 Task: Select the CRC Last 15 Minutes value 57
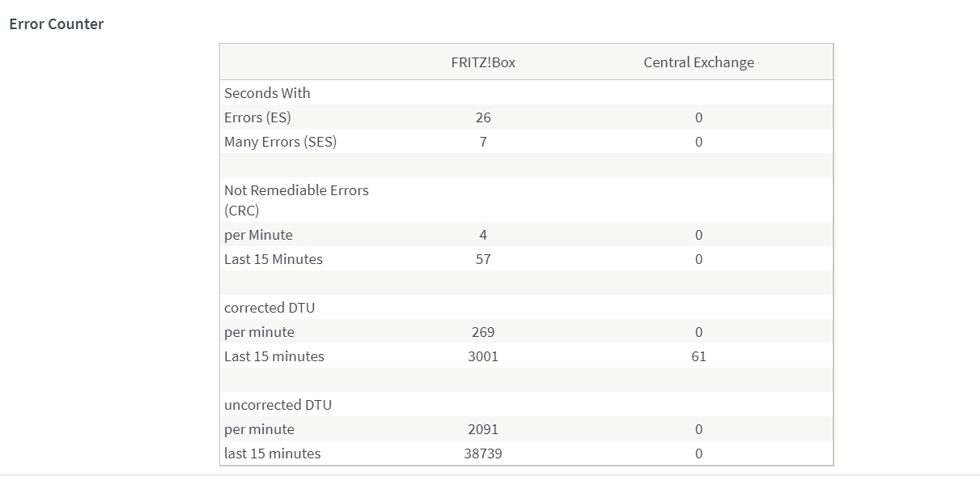tap(483, 259)
